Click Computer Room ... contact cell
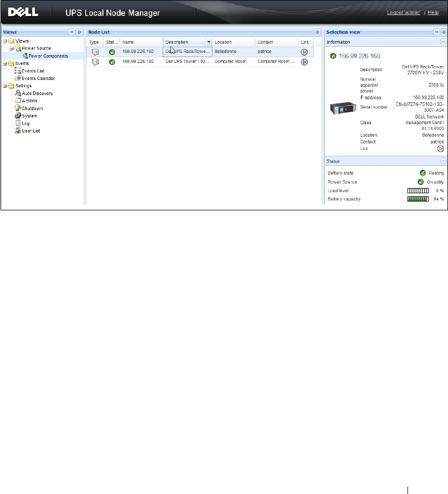Image resolution: width=448 pixels, height=494 pixels. pos(276,61)
